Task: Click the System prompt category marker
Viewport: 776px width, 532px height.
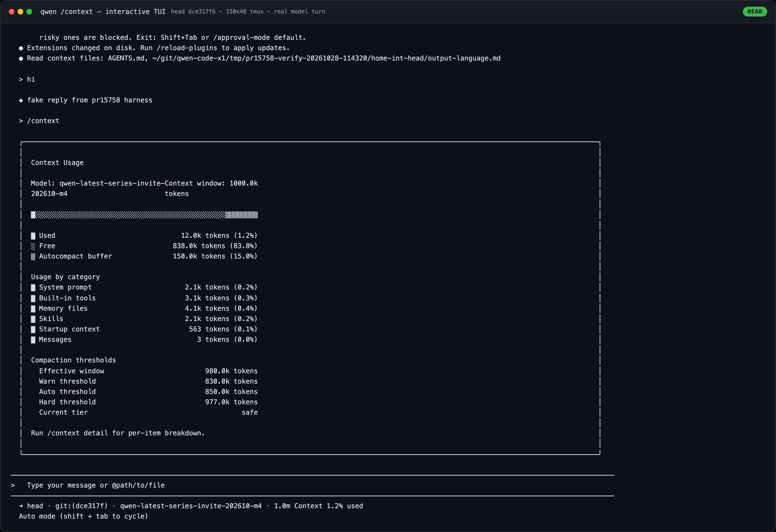Action: point(33,288)
